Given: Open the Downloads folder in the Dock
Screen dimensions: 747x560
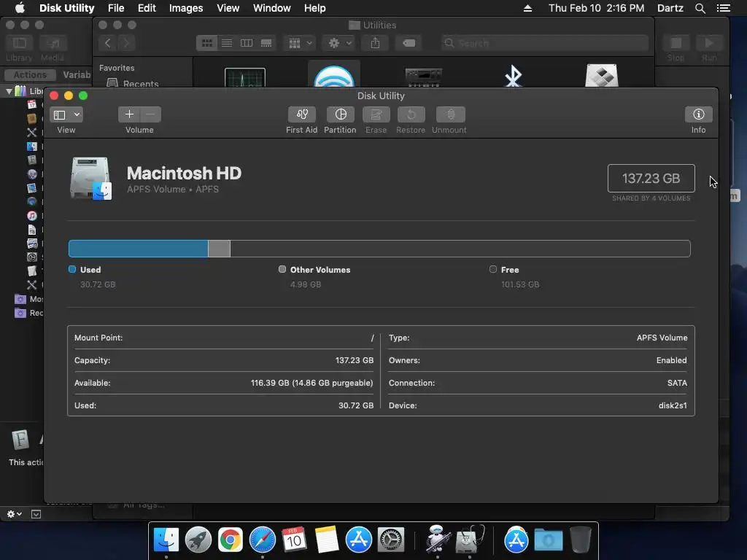Looking at the screenshot, I should point(549,540).
